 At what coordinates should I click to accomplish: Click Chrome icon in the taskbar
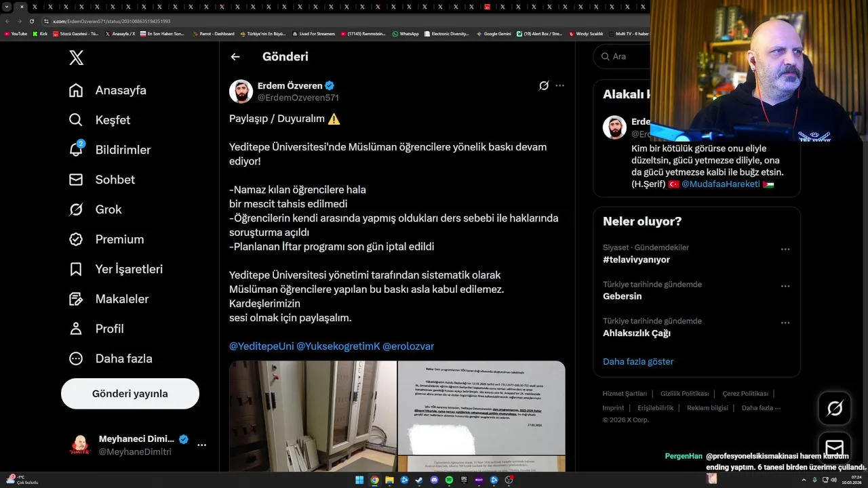[374, 480]
